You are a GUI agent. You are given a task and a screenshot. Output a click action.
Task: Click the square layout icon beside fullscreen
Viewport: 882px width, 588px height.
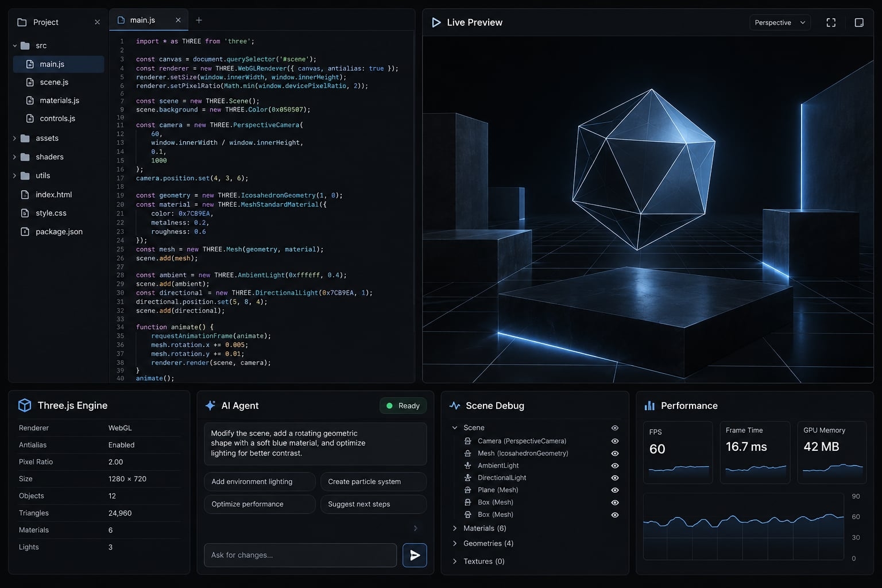(x=859, y=22)
